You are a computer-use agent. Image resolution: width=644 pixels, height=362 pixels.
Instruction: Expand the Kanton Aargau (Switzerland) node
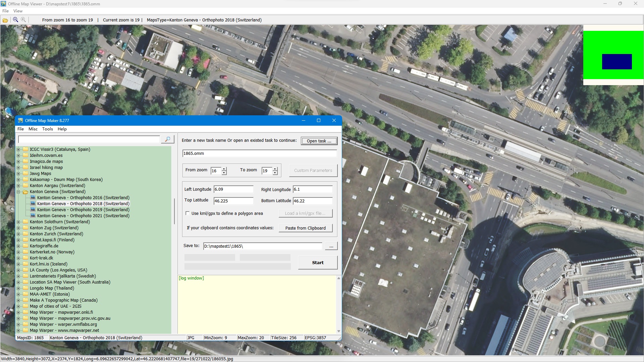(18, 186)
